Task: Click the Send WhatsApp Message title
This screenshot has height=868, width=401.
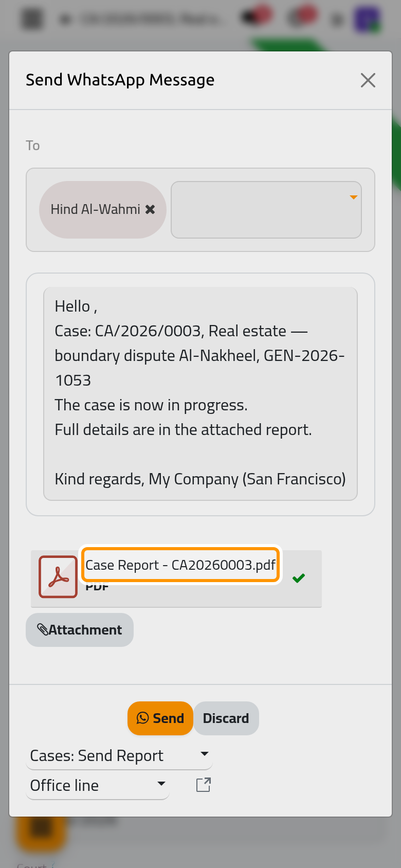Action: point(120,80)
